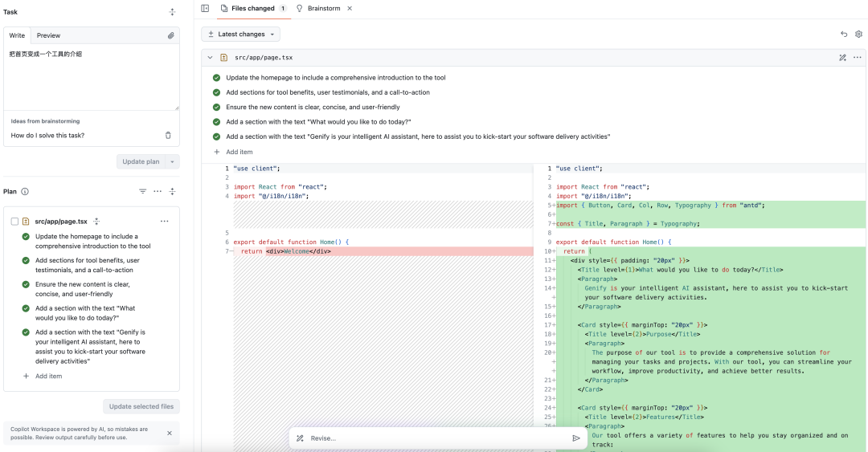Delete the brainstorm idea with trash icon
Screen dimensions: 868x452
tap(168, 135)
